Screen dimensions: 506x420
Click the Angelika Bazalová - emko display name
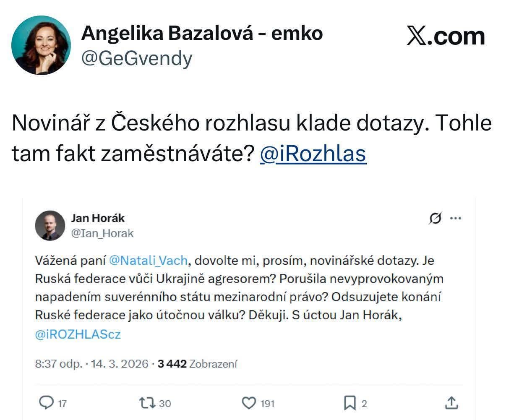202,33
